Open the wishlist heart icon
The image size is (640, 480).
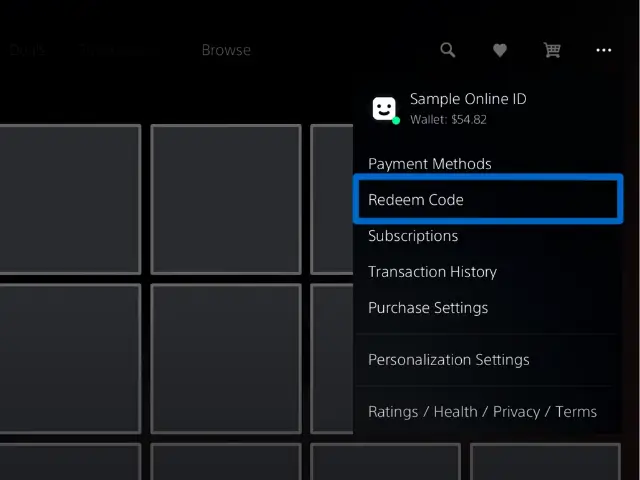coord(500,50)
